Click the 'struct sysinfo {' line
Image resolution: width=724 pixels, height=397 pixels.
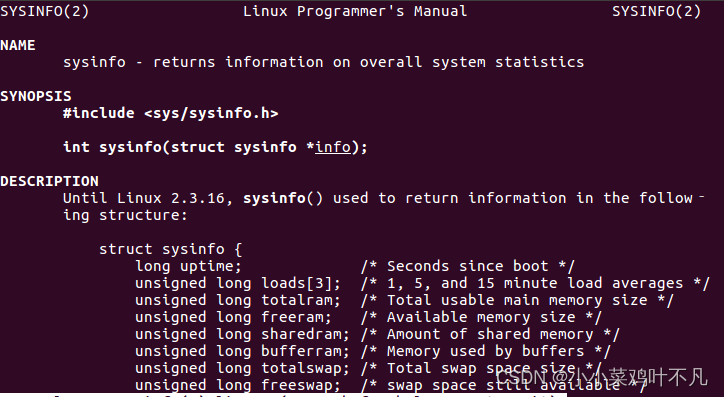(x=170, y=249)
